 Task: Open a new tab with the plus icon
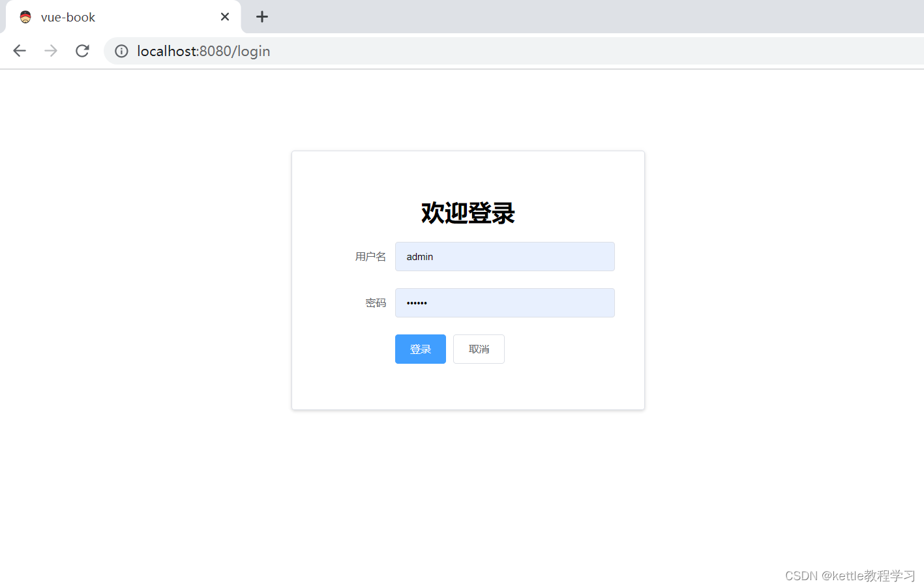pyautogui.click(x=262, y=17)
